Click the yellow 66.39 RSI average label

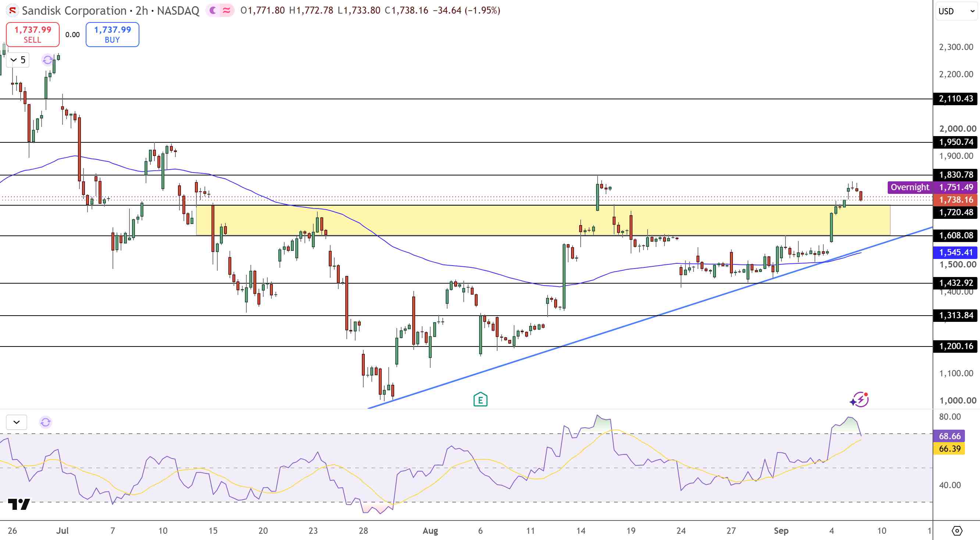(x=949, y=449)
